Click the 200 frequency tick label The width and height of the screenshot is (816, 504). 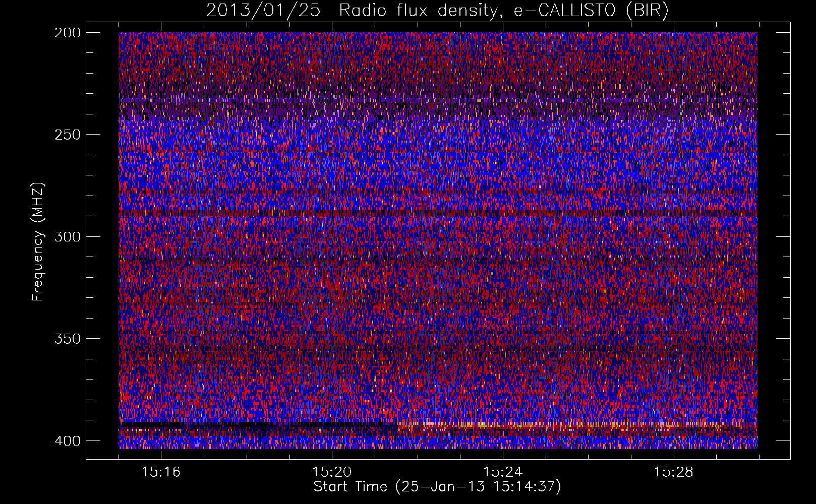(67, 33)
